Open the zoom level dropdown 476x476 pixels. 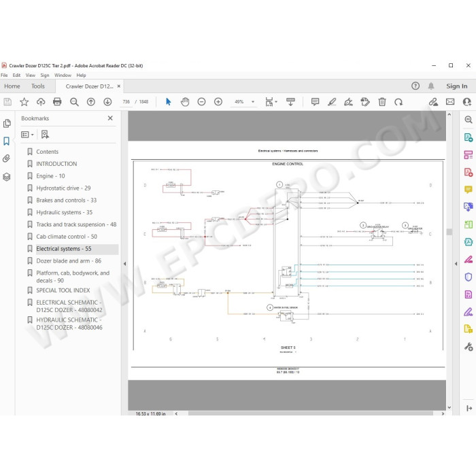pos(252,102)
